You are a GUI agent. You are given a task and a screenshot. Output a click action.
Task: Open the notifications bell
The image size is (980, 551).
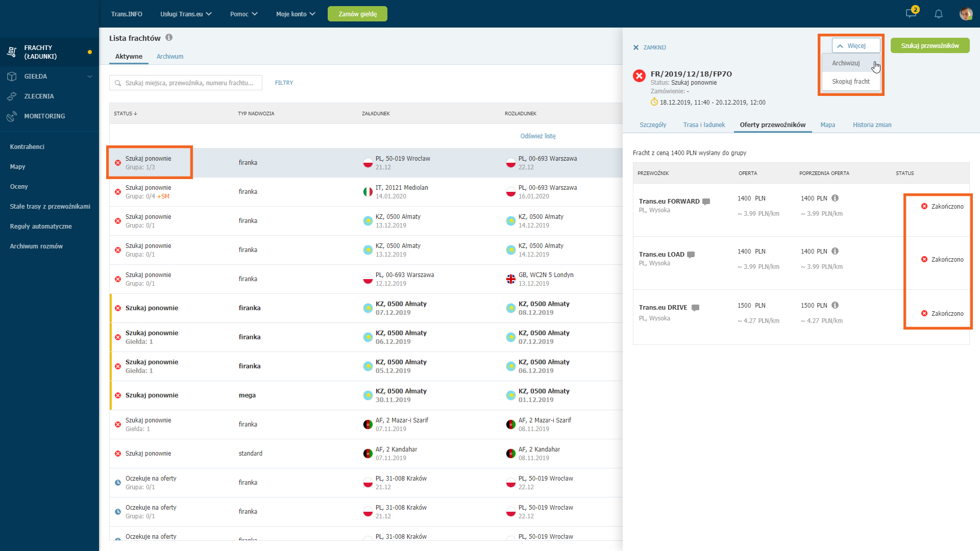[x=939, y=14]
